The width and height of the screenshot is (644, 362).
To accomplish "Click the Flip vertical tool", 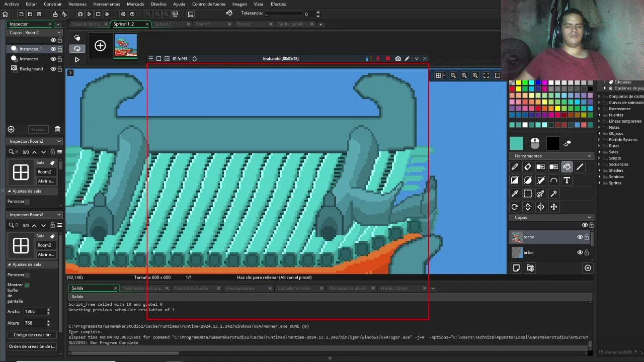I will (528, 207).
